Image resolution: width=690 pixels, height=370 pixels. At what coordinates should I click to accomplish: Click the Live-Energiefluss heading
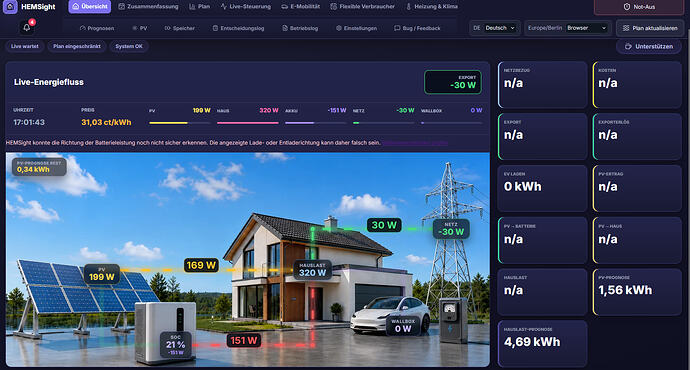[49, 82]
